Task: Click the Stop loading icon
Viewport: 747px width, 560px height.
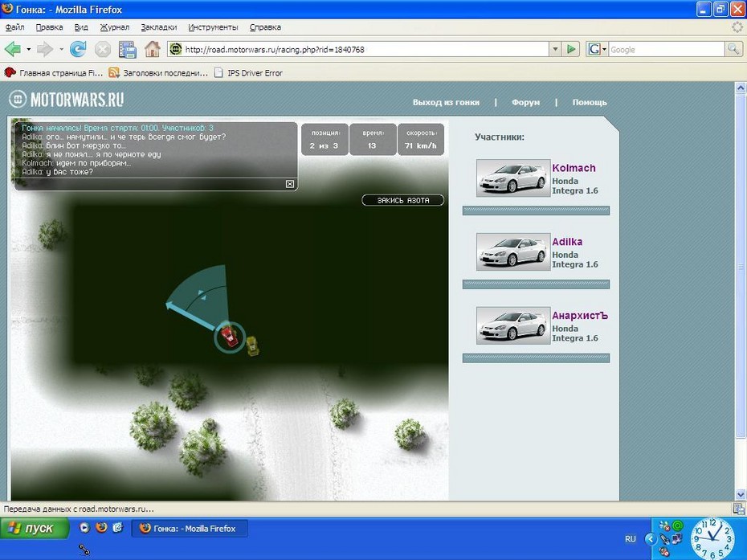Action: (x=103, y=49)
